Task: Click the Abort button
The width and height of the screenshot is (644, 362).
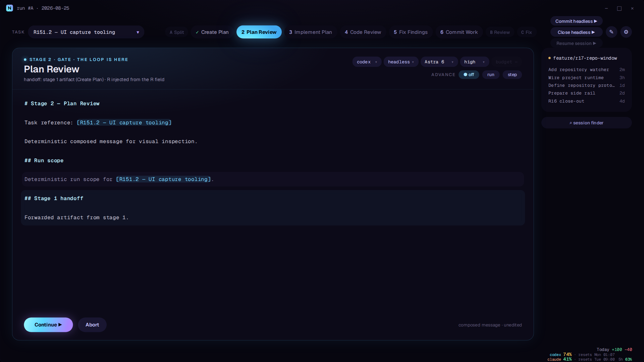Action: pos(92,325)
